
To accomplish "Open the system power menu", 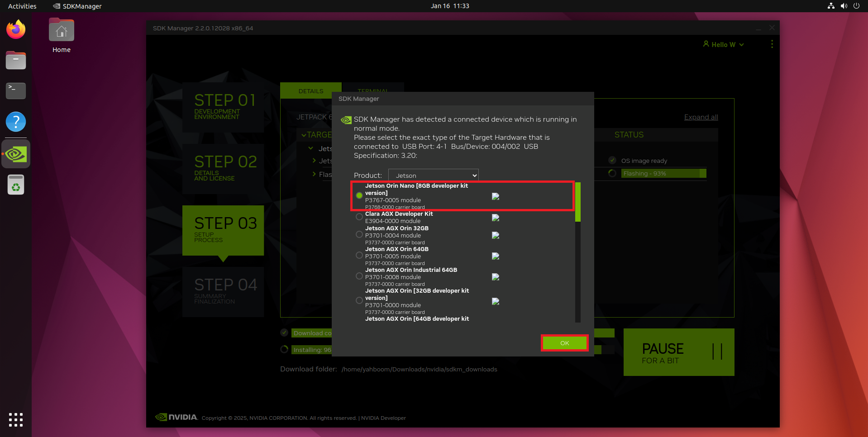I will pos(856,6).
